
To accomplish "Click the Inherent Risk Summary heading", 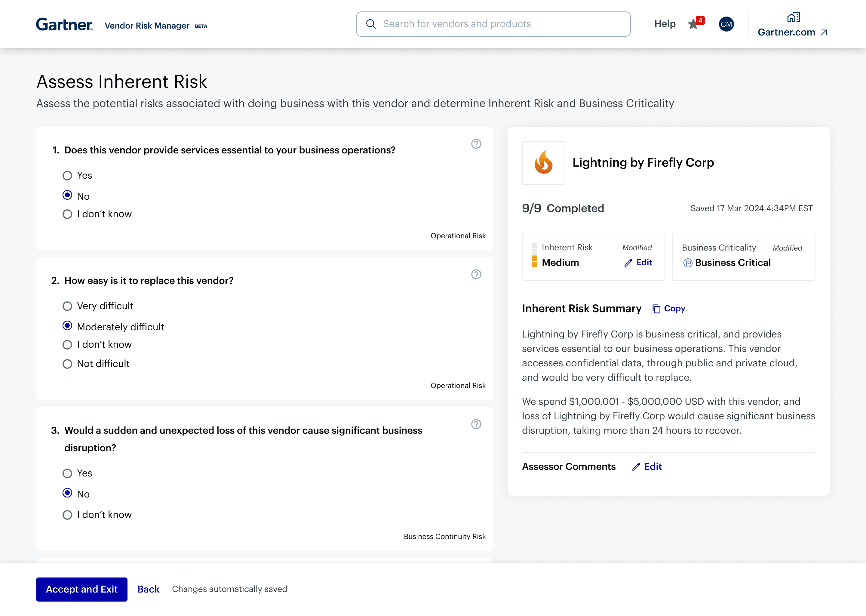I will pyautogui.click(x=582, y=308).
